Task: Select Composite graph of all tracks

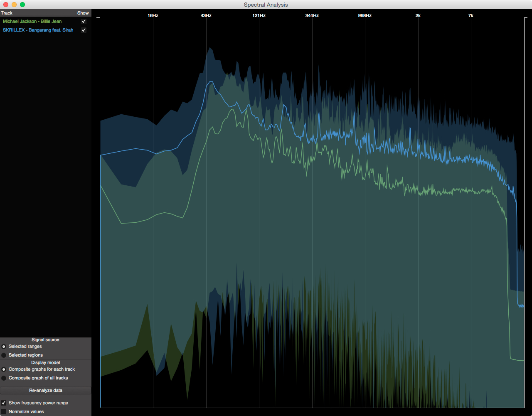Action: (x=4, y=378)
